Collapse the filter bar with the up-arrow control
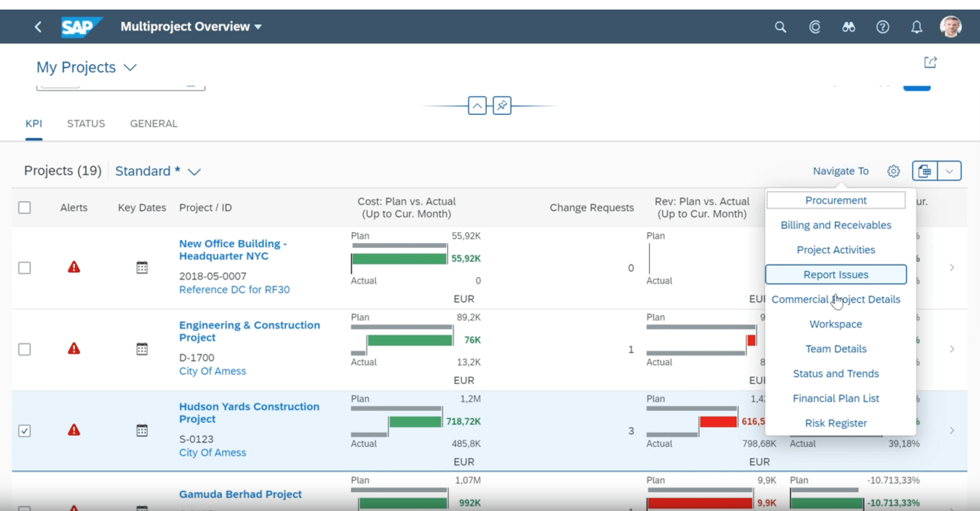980x511 pixels. [x=477, y=105]
